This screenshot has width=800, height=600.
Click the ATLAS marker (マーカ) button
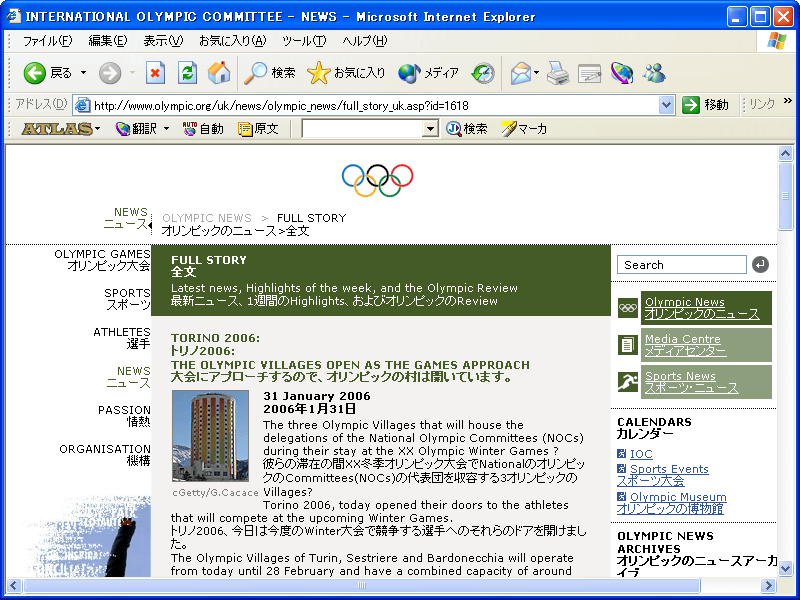(523, 129)
